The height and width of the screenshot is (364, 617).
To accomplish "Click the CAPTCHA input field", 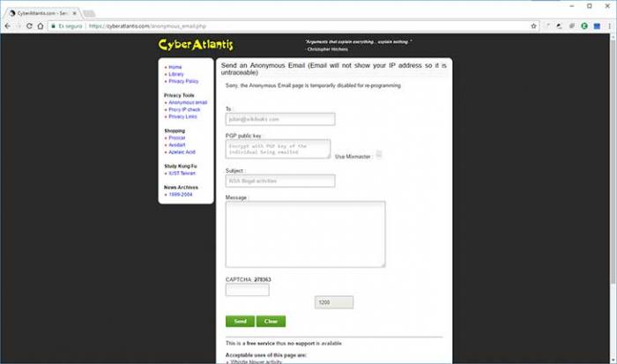I will (x=247, y=290).
